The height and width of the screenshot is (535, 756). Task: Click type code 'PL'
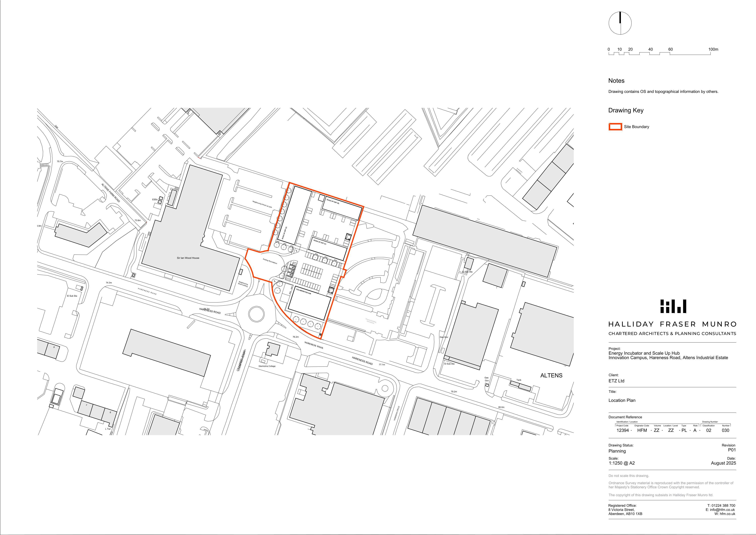(684, 430)
